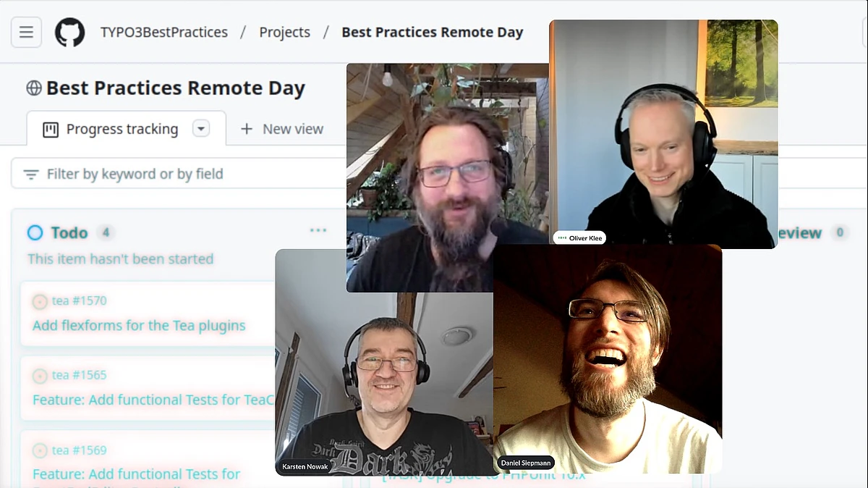Click the Todo column status circle

pos(35,232)
